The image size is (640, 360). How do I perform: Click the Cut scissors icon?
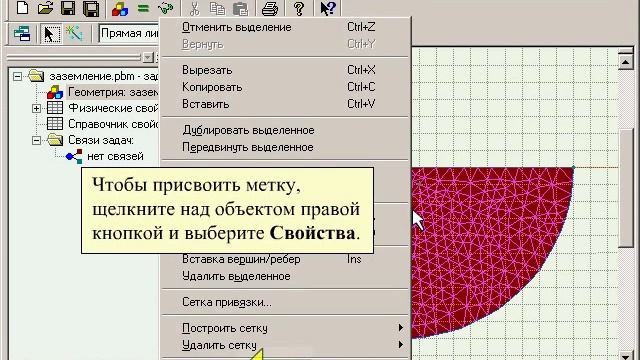(195, 9)
